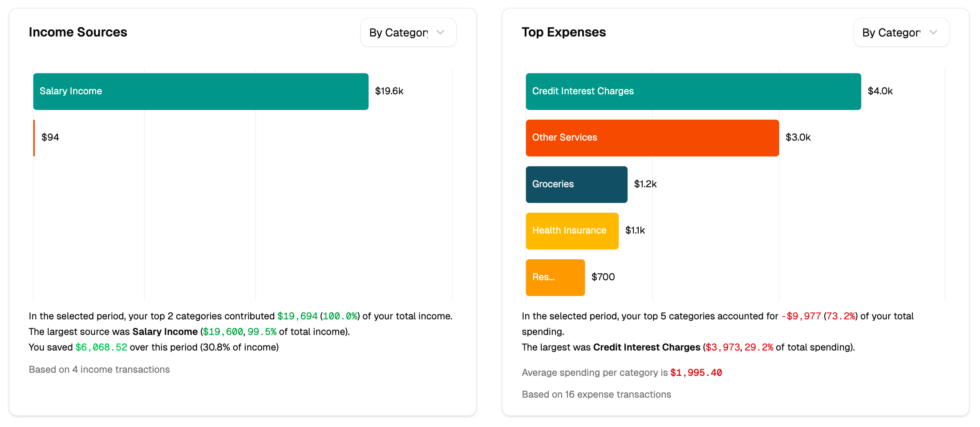Select the Groceries bar
This screenshot has width=980, height=427.
pos(576,184)
